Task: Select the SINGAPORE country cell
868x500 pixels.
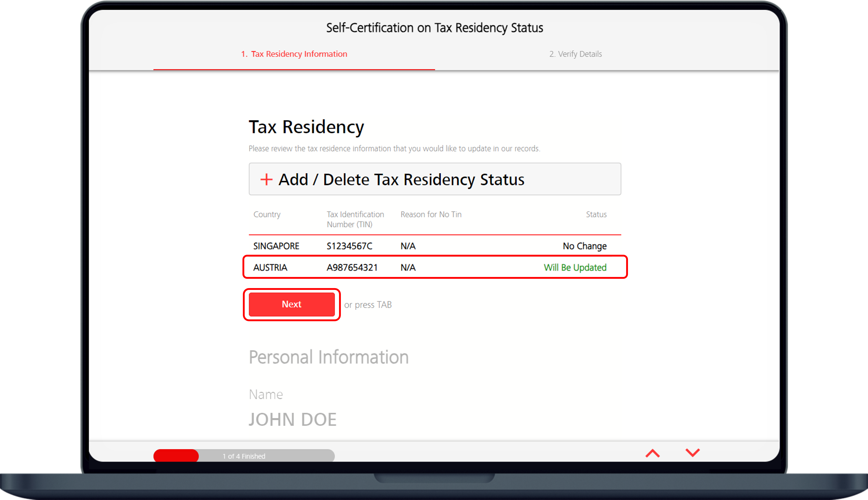Action: tap(276, 246)
